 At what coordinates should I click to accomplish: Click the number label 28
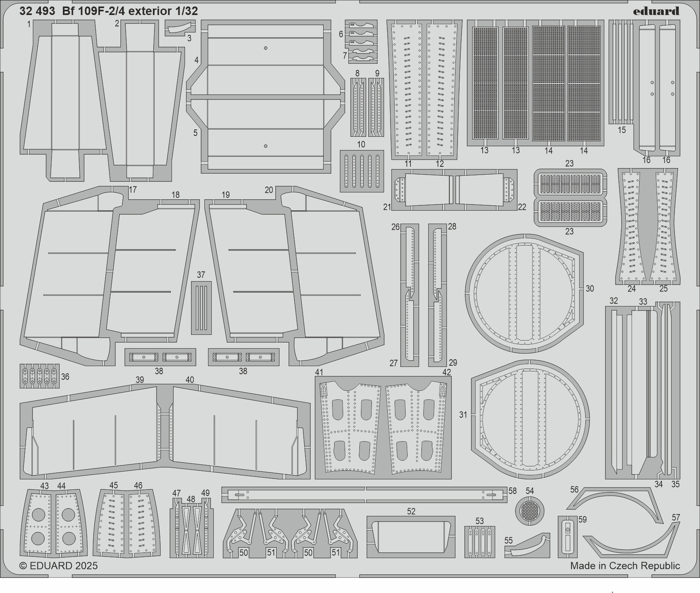(x=452, y=226)
